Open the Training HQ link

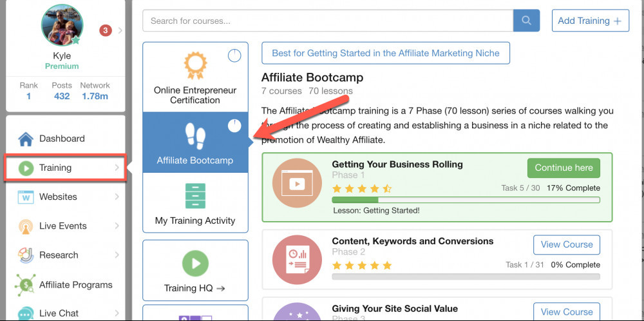(x=195, y=288)
